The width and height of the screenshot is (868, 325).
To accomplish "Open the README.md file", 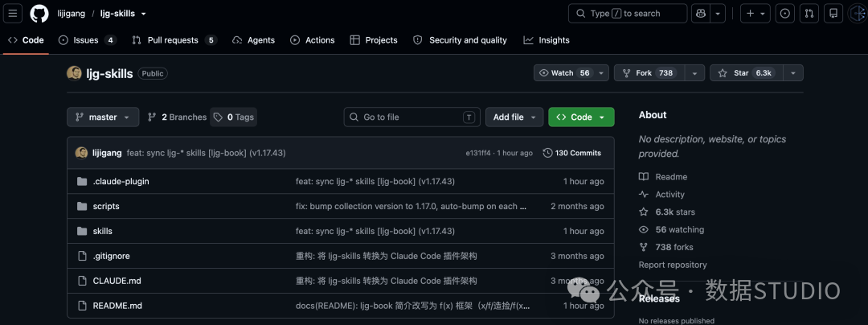I will [x=117, y=306].
